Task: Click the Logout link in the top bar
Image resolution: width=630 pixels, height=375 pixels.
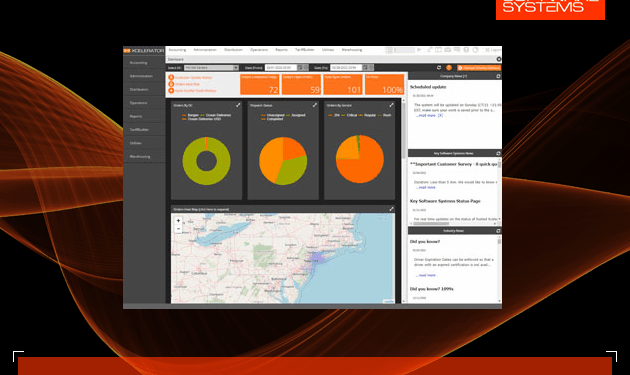Action: coord(492,50)
